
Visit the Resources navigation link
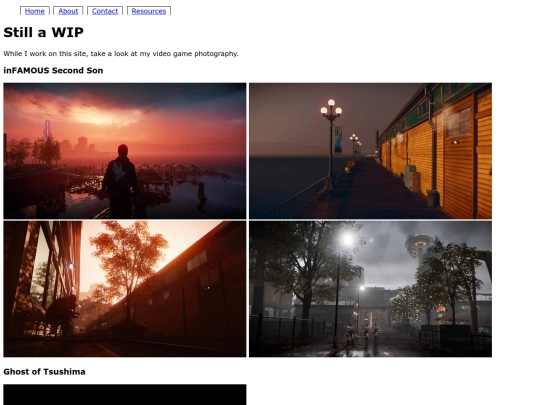[x=149, y=11]
